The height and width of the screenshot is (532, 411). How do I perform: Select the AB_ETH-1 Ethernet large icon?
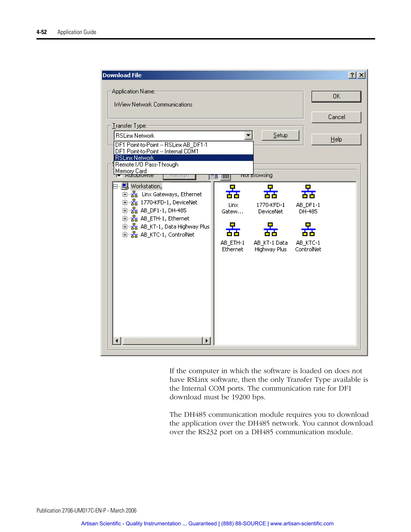coord(233,229)
